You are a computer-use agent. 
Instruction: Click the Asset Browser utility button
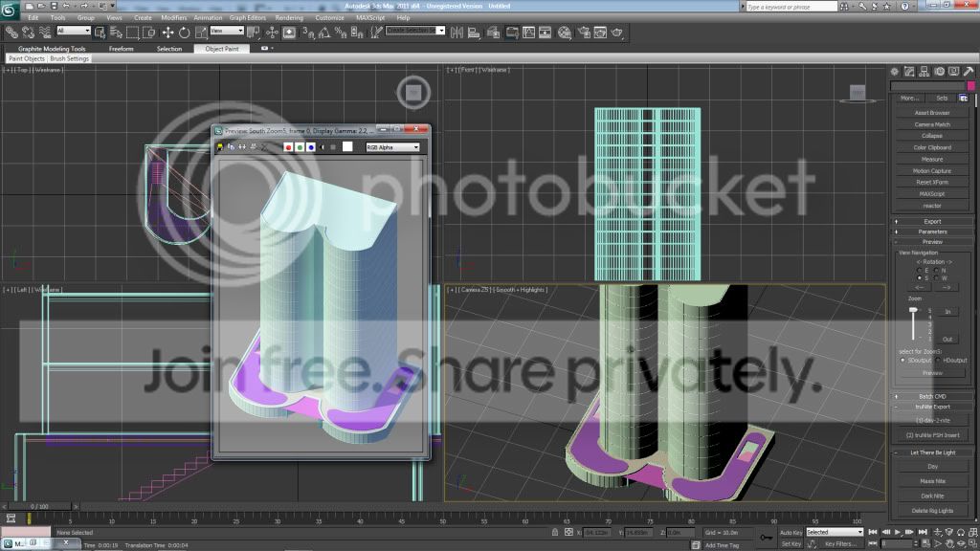tap(932, 113)
